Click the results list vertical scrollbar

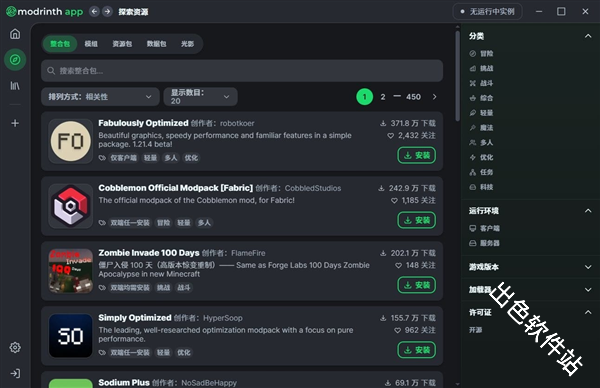[x=457, y=76]
